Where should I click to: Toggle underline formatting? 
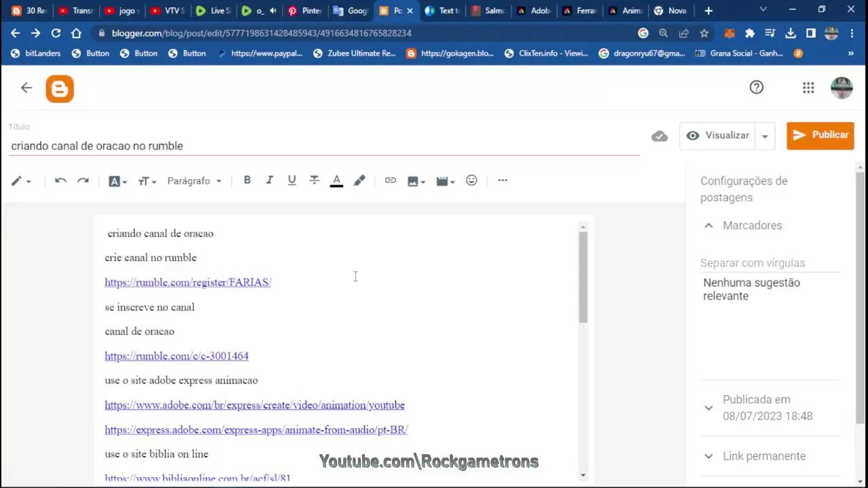click(292, 180)
